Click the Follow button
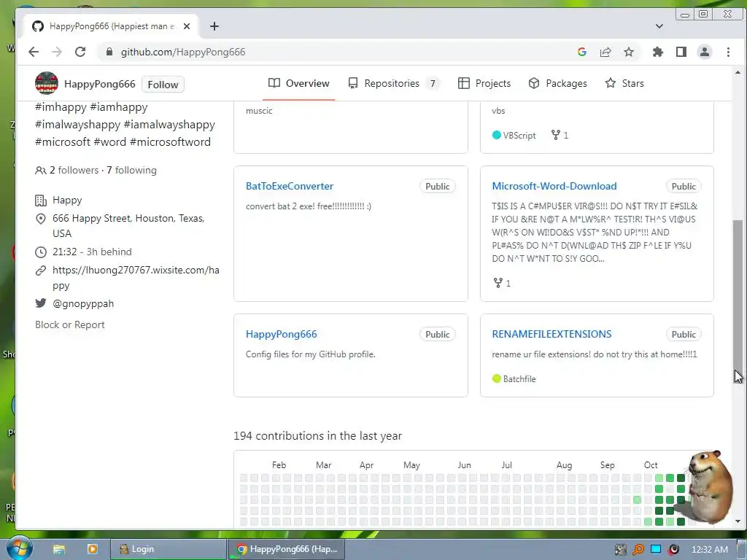This screenshot has width=747, height=560. pos(163,85)
